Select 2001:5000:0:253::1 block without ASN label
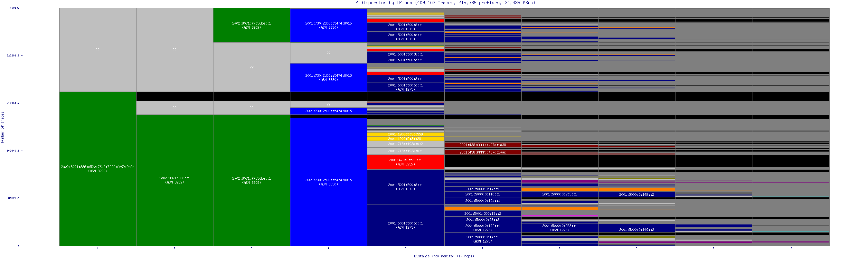868x258 pixels. pos(560,194)
